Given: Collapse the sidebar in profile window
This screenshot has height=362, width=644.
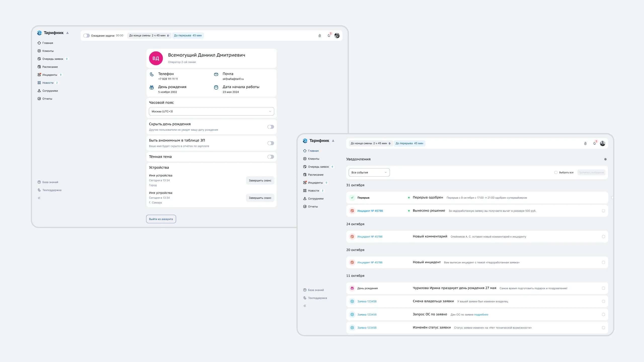Looking at the screenshot, I should click(39, 198).
